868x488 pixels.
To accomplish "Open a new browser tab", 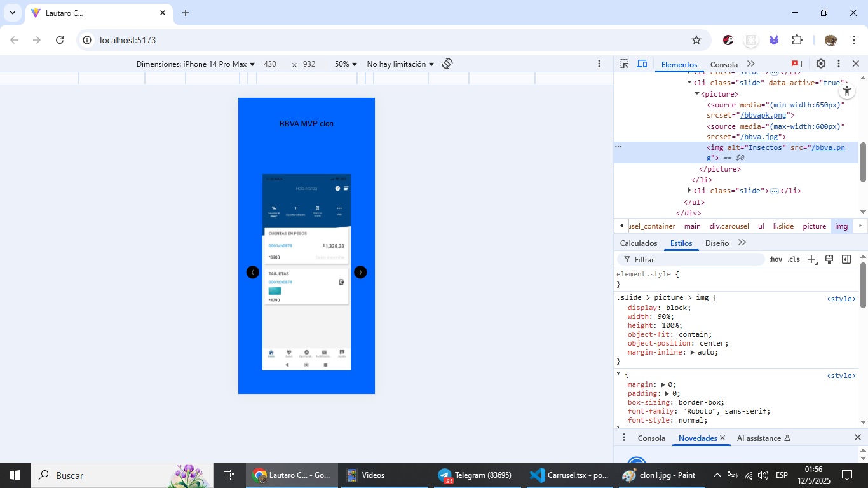I will [x=186, y=13].
